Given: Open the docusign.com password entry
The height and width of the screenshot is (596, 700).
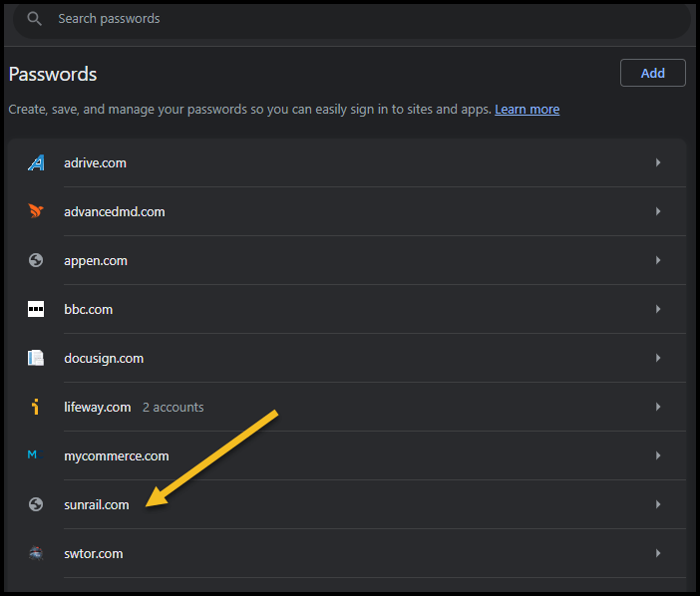Looking at the screenshot, I should click(347, 358).
